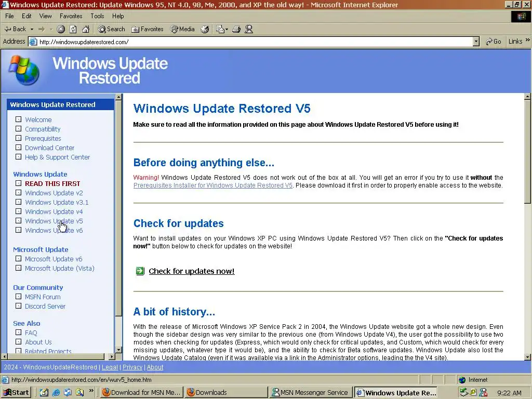The height and width of the screenshot is (399, 532).
Task: Expand the address bar dropdown
Action: (x=476, y=42)
